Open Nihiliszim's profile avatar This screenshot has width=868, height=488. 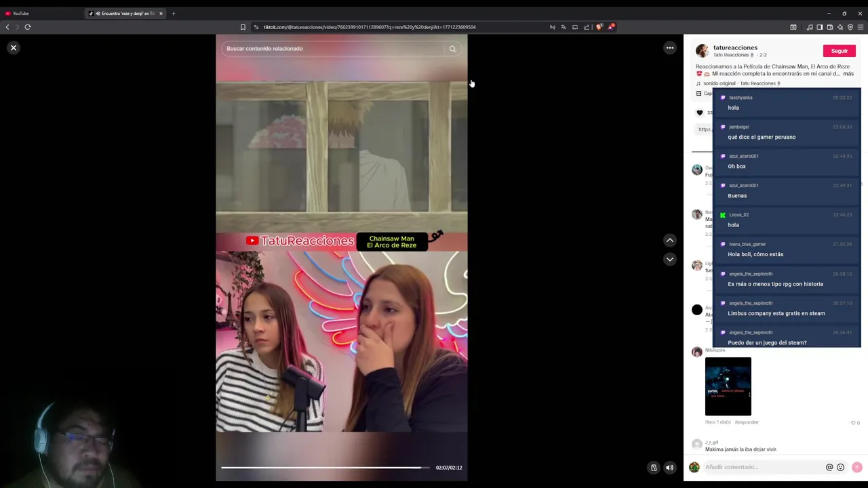pos(696,352)
